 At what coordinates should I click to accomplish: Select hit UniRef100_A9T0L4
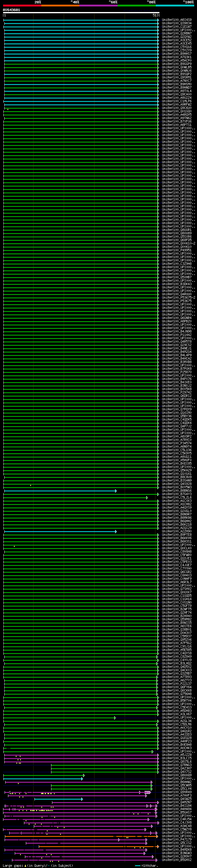pos(176,91)
